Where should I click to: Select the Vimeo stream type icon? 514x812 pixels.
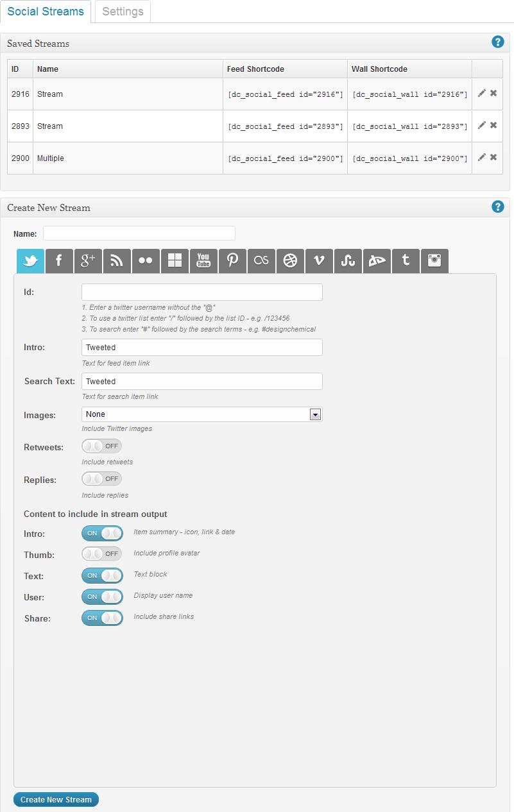(318, 261)
